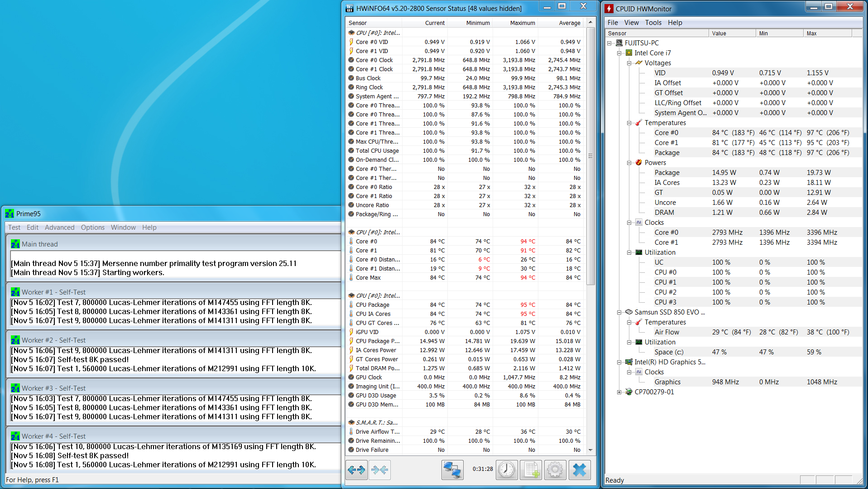Click the Core #0 VID lightning icon in HWiNFO64
The width and height of the screenshot is (868, 489).
[x=351, y=42]
